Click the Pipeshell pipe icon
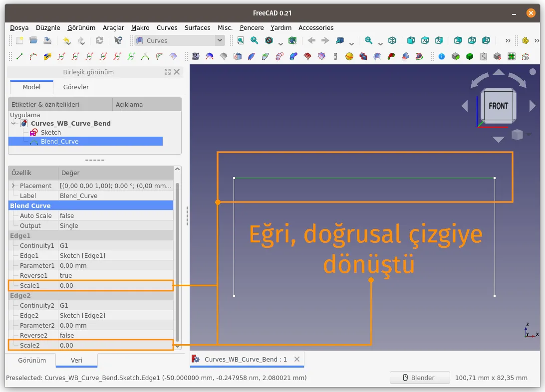 coord(279,56)
